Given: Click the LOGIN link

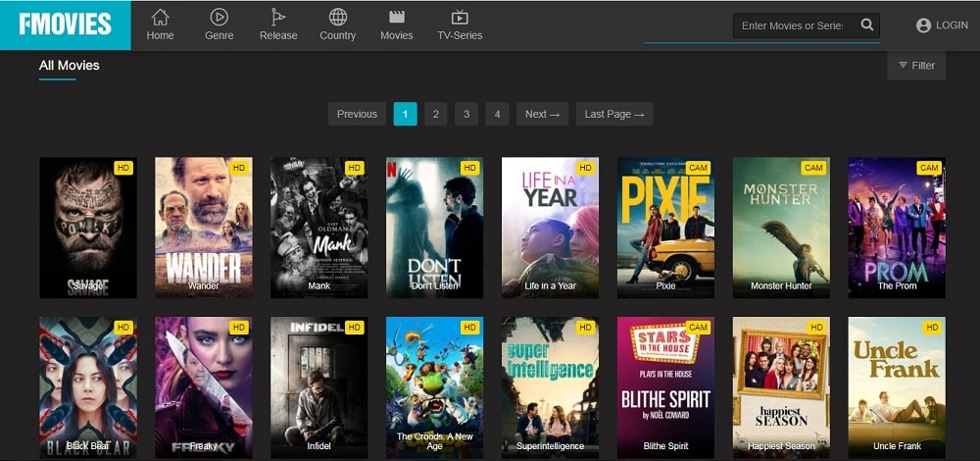Looking at the screenshot, I should tap(952, 26).
